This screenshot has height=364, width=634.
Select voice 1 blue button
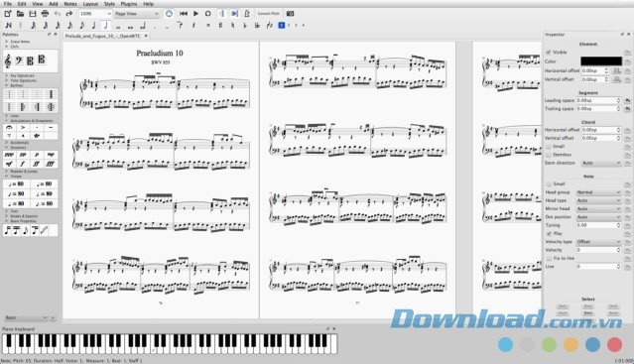pyautogui.click(x=282, y=26)
